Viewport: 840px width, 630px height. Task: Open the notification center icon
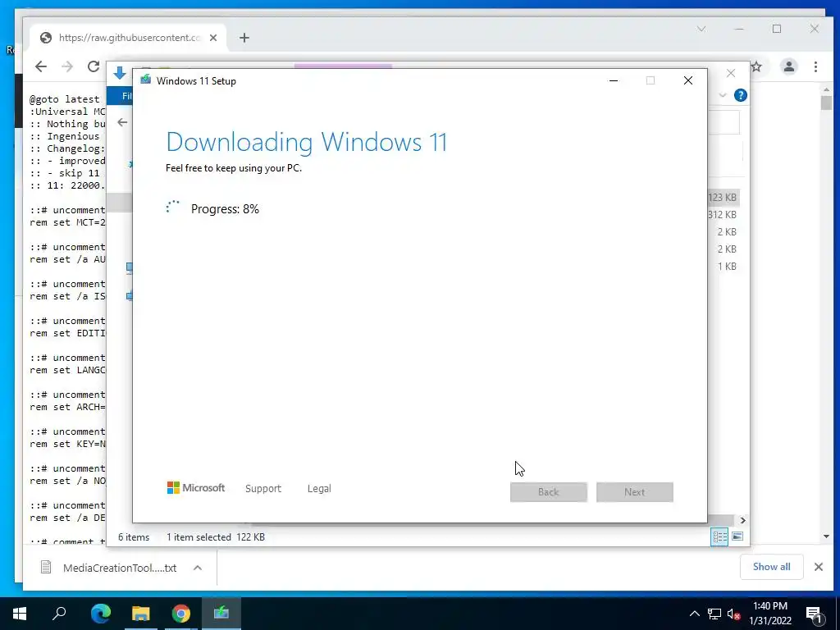pyautogui.click(x=815, y=614)
